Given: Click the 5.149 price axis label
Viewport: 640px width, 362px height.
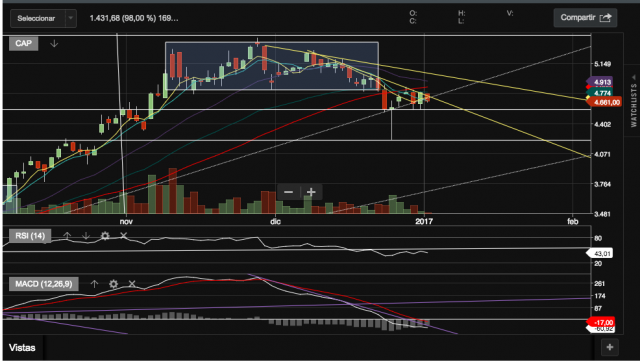Looking at the screenshot, I should [x=603, y=64].
